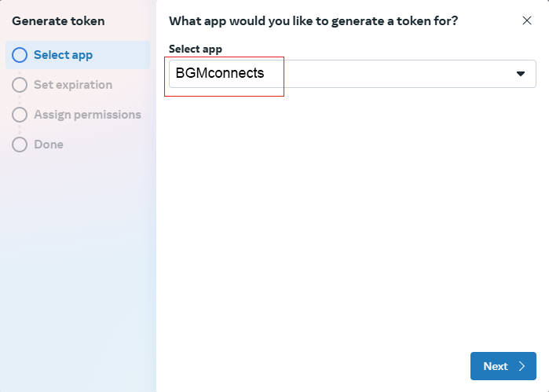
Task: Click the dotted connector above the Done step
Action: point(20,130)
